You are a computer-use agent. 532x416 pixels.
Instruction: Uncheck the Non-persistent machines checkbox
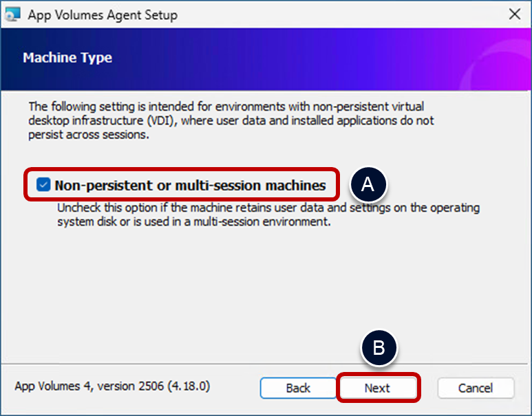tap(43, 184)
